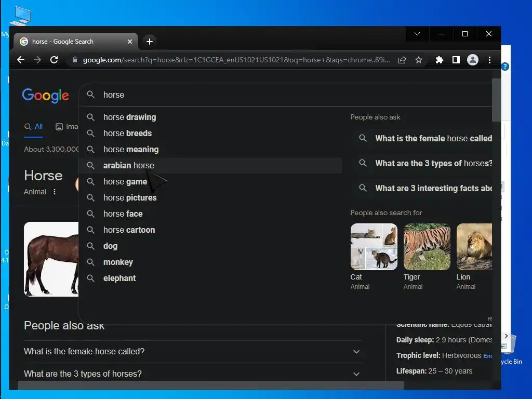
Task: Open the Cat animal thumbnail
Action: point(374,247)
